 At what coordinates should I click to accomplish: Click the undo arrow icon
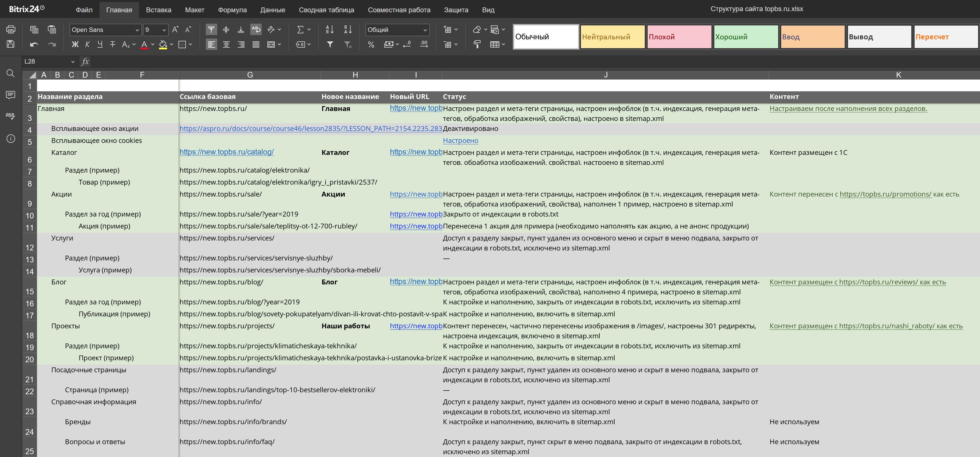pyautogui.click(x=34, y=45)
